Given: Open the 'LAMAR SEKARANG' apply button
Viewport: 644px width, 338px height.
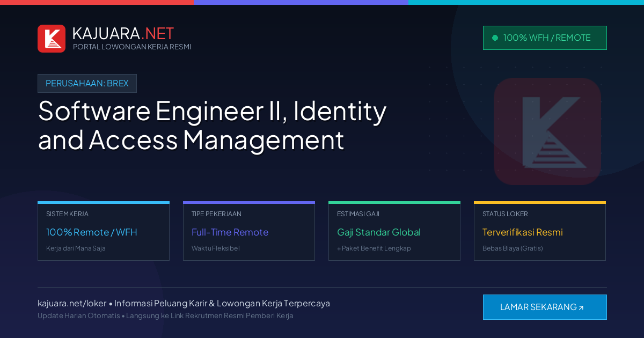Looking at the screenshot, I should pos(545,307).
